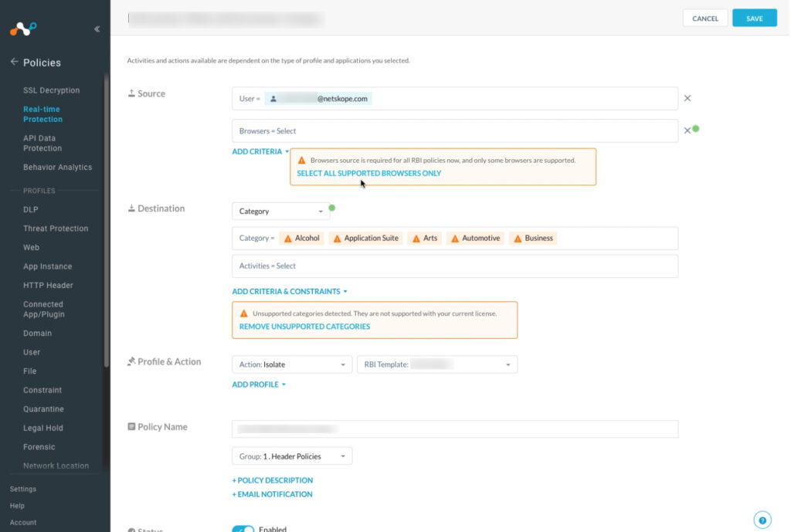Expand the RBI Template dropdown
Screen dimensions: 791x532
pyautogui.click(x=436, y=364)
